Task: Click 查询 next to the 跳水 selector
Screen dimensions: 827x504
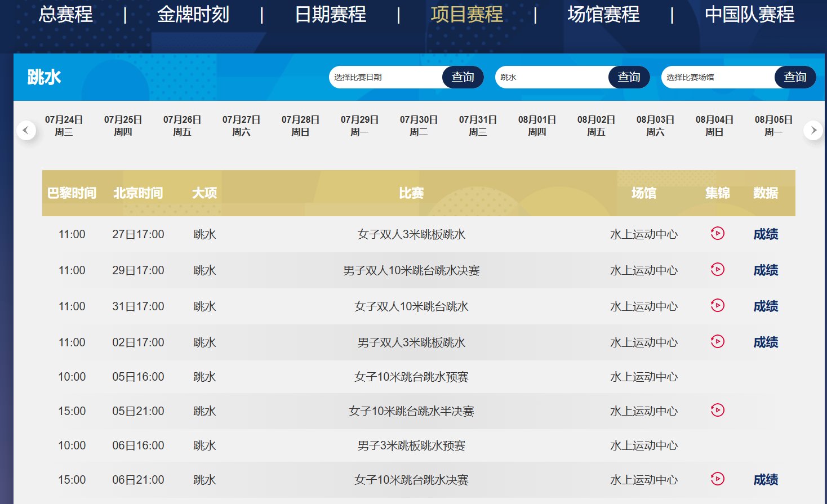Action: click(629, 77)
